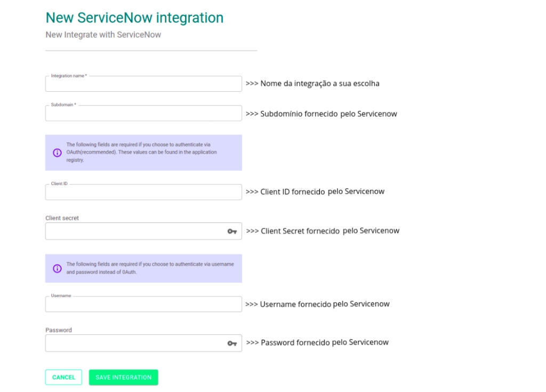The width and height of the screenshot is (546, 392).
Task: Click info icon in username and password notice
Action: click(x=57, y=268)
